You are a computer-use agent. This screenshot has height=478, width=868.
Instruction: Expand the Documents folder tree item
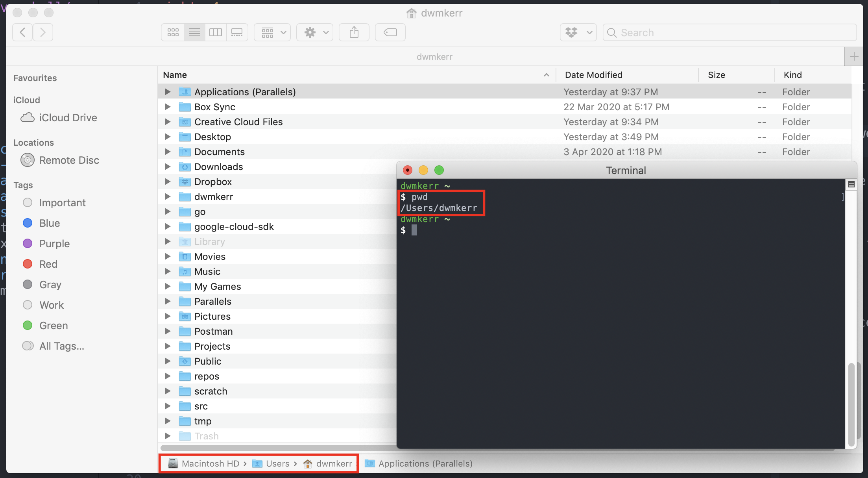coord(169,152)
